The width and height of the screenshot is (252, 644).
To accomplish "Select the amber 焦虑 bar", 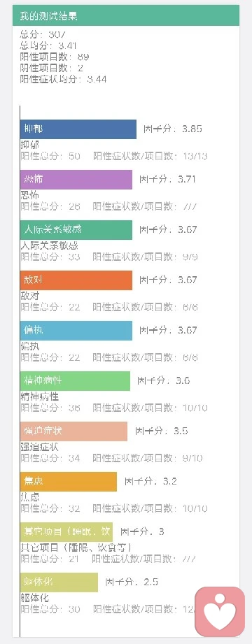I will tap(68, 481).
